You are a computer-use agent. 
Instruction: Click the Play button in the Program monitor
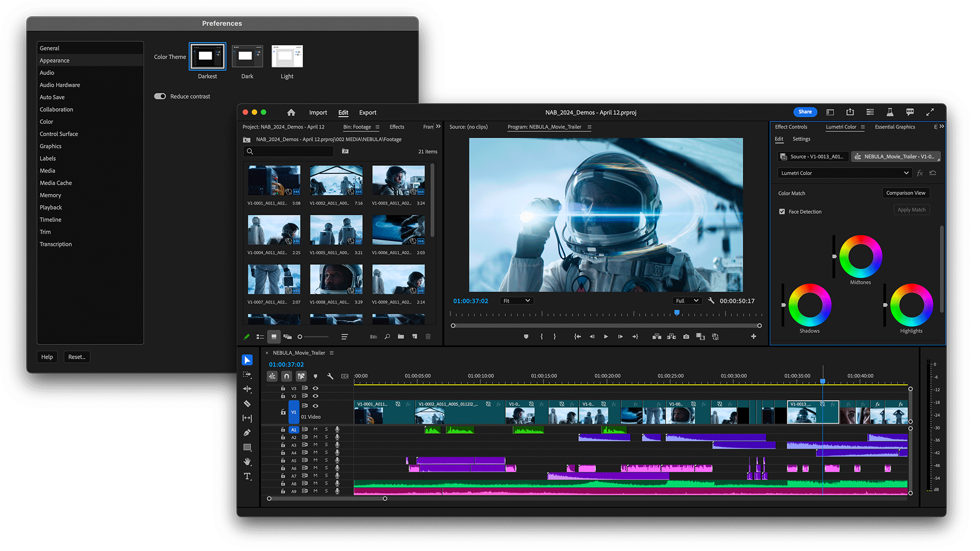tap(605, 337)
